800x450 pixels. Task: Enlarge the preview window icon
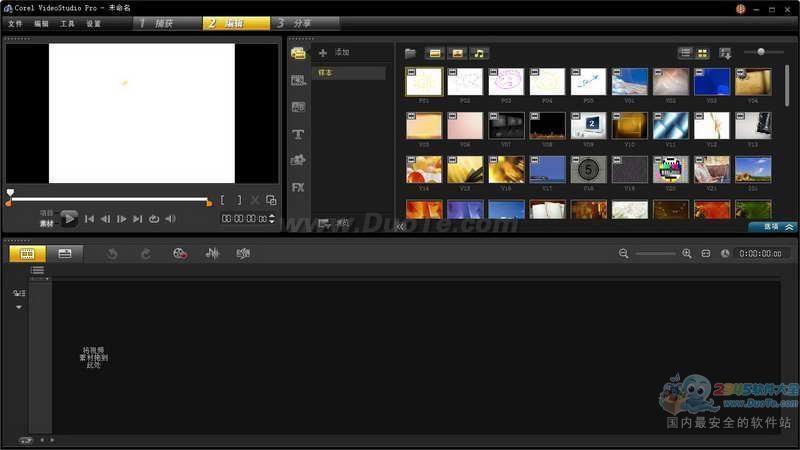[x=271, y=200]
